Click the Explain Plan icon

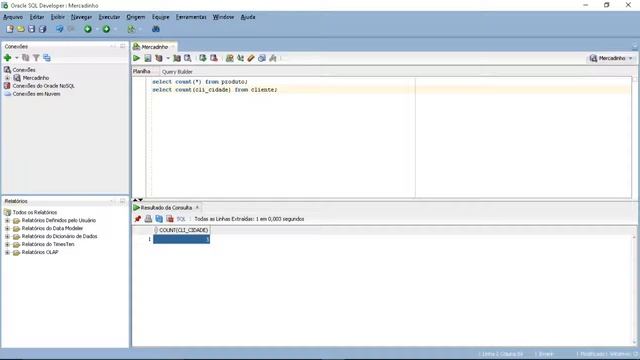point(159,58)
